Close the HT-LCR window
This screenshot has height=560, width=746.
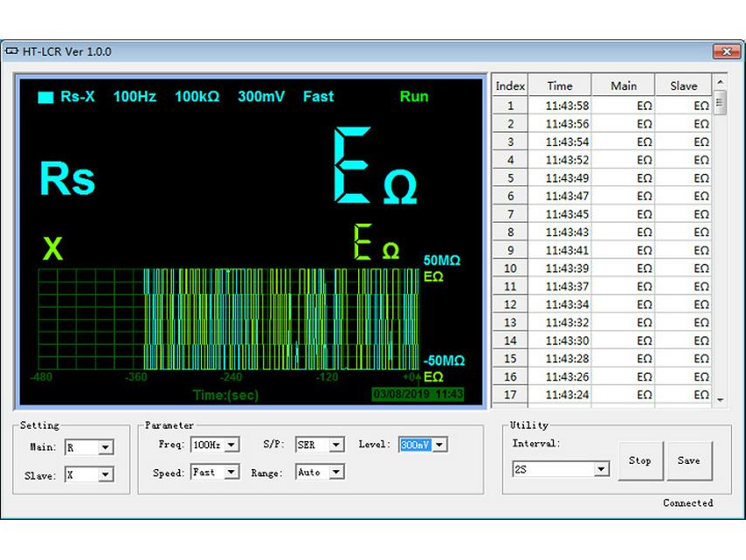pyautogui.click(x=726, y=52)
